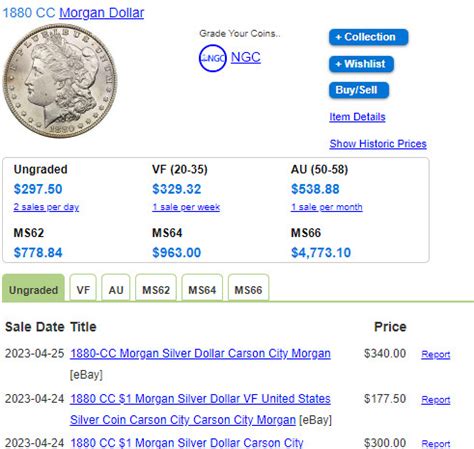Click the NGC circular logo icon
Image resolution: width=474 pixels, height=449 pixels.
213,58
